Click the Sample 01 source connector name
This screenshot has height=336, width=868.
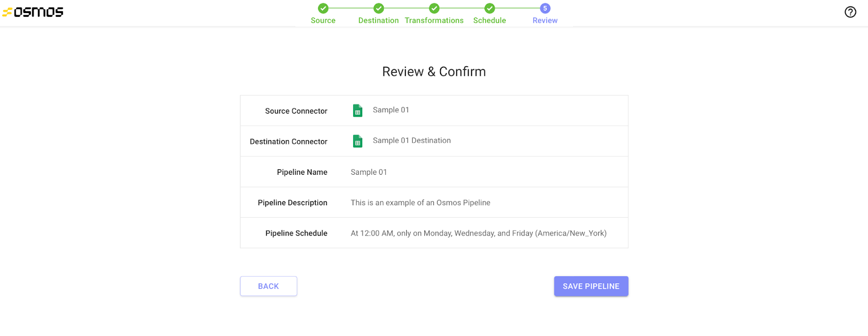[391, 110]
